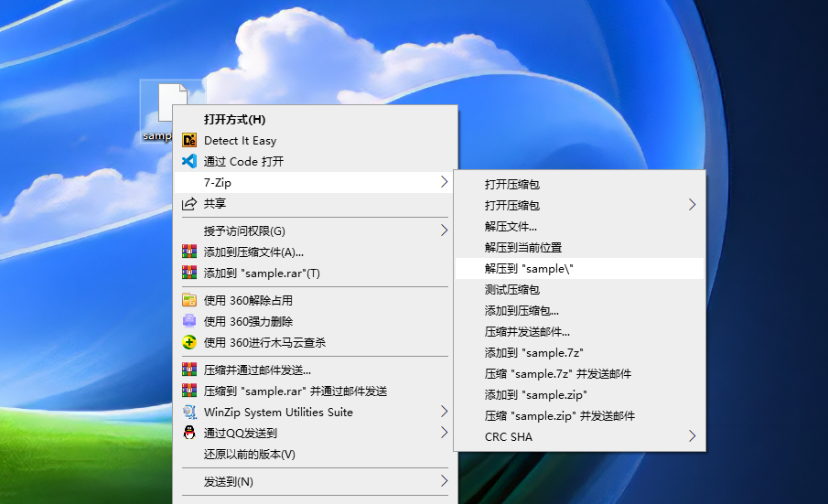Image resolution: width=828 pixels, height=504 pixels.
Task: Click the WinRAR icon beside 压缩并通过邮件发送...
Action: (189, 370)
